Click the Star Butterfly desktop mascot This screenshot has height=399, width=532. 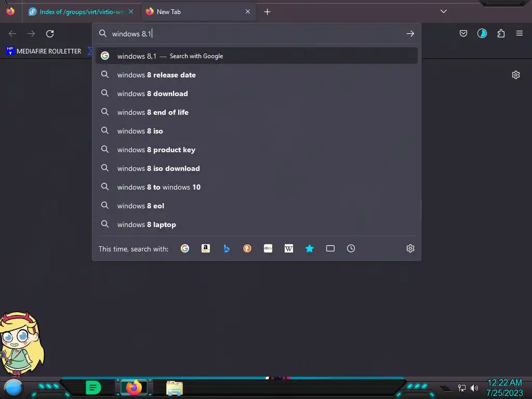coord(21,344)
